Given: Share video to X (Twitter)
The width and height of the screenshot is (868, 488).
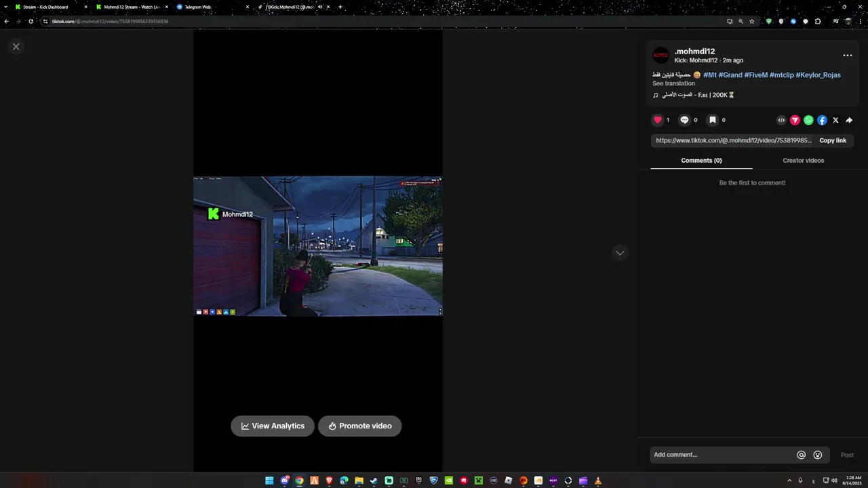Looking at the screenshot, I should click(835, 120).
